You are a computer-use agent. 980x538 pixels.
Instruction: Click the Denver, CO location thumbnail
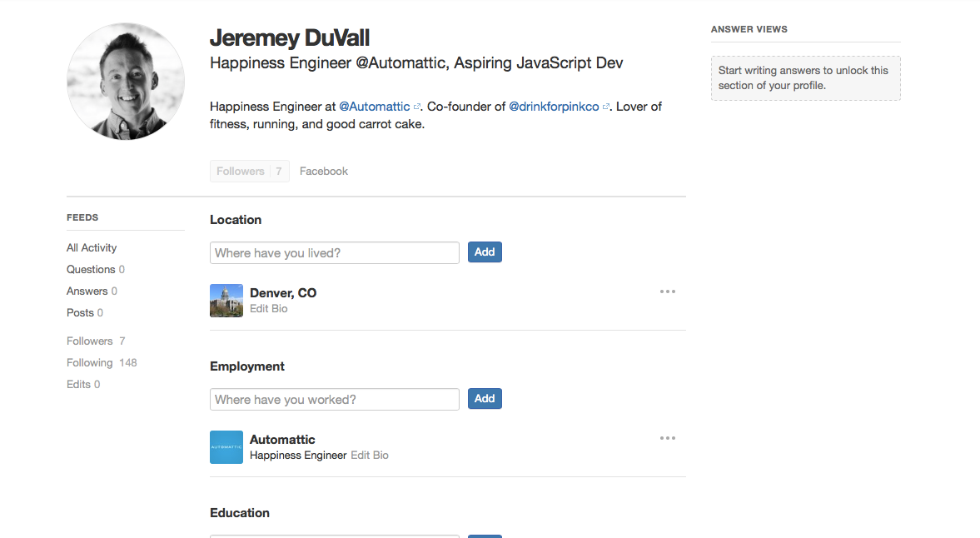(x=226, y=301)
